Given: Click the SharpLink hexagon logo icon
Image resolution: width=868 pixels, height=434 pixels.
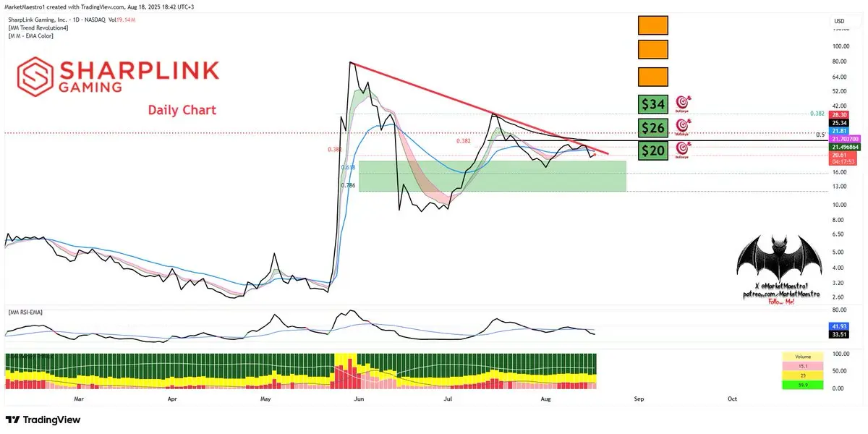Looking at the screenshot, I should tap(35, 77).
